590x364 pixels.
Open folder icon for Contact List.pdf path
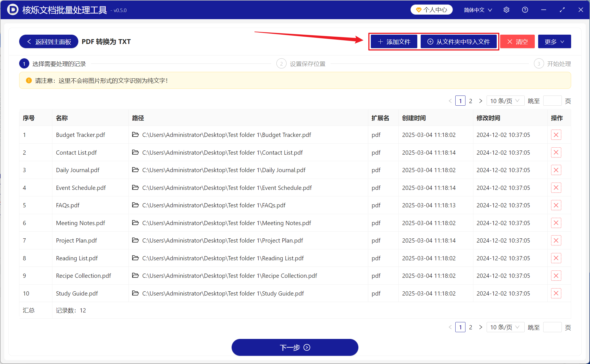coord(136,152)
